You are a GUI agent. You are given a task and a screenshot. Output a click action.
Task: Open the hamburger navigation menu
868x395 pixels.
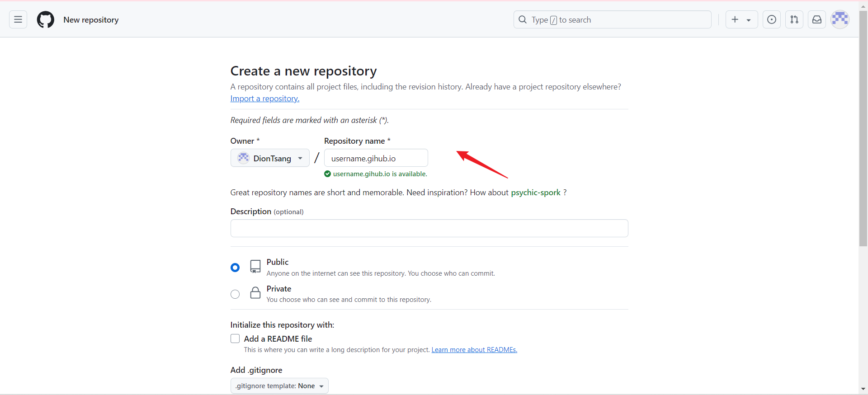point(18,19)
